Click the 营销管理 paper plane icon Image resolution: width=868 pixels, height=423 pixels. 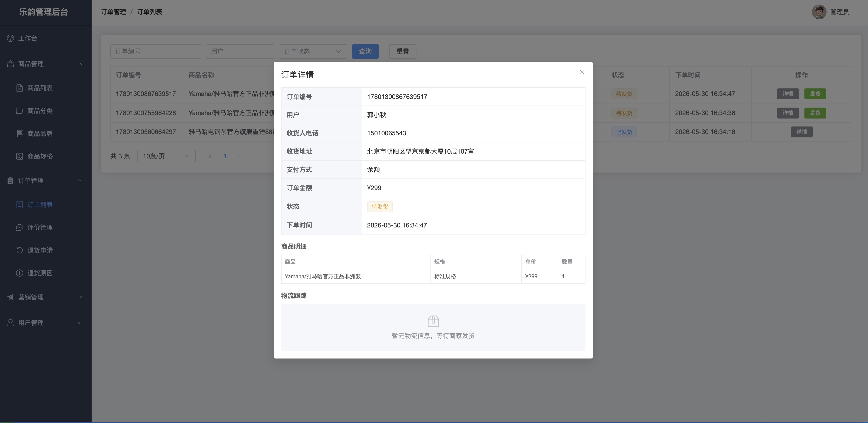tap(10, 297)
